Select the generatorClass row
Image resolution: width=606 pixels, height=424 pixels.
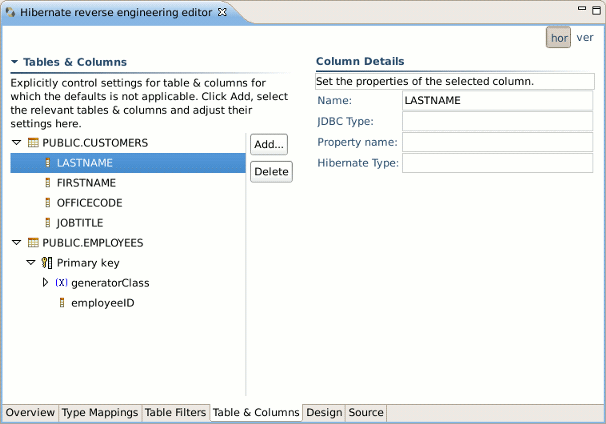[x=128, y=283]
